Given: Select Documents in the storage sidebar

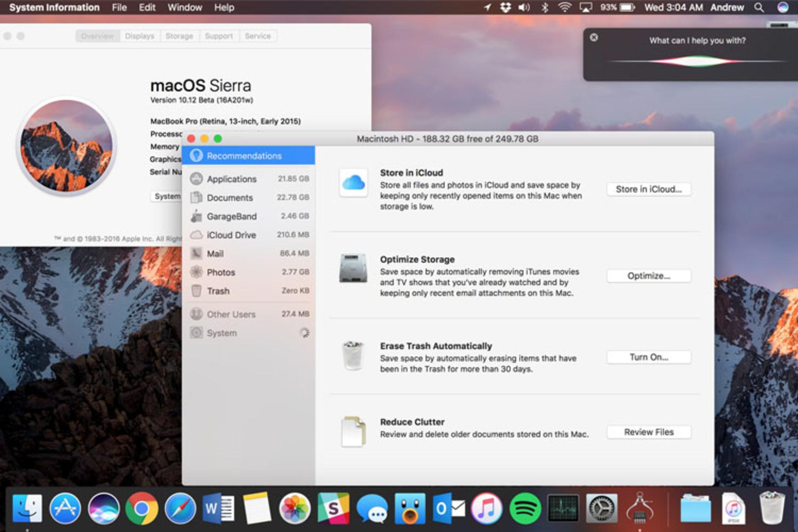Looking at the screenshot, I should click(249, 197).
